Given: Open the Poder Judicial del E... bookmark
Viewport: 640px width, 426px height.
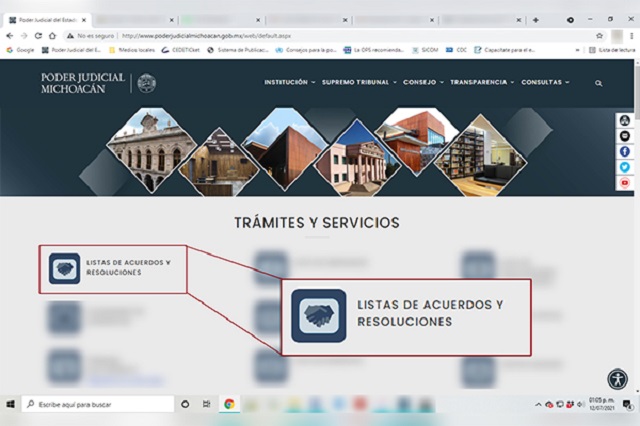Looking at the screenshot, I should (71, 50).
